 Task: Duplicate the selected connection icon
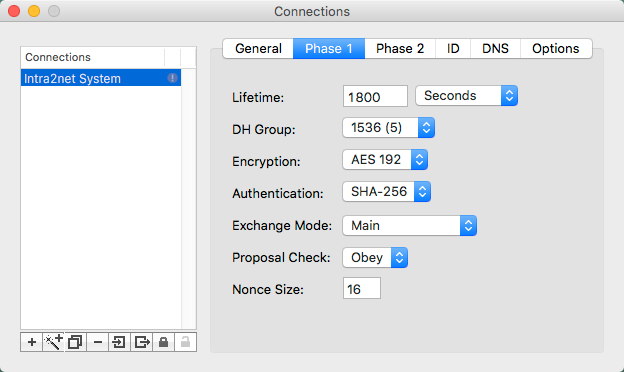pos(75,342)
